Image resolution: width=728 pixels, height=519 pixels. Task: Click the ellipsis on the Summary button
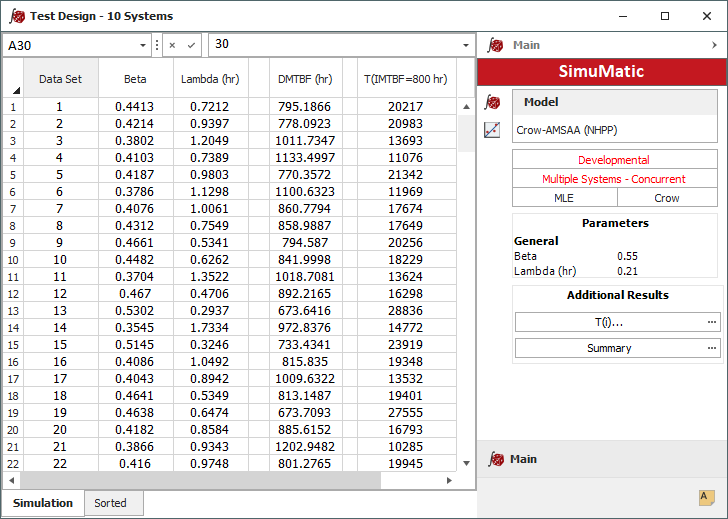pyautogui.click(x=711, y=348)
